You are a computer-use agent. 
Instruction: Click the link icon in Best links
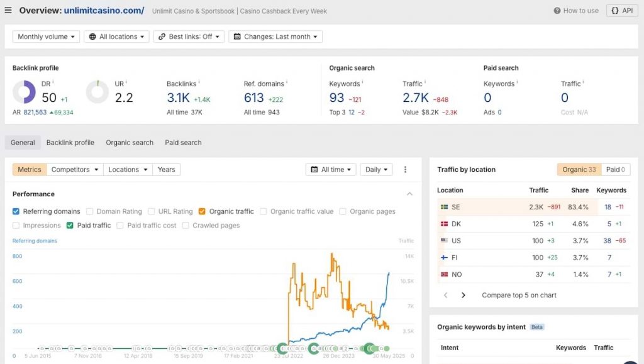(x=162, y=36)
